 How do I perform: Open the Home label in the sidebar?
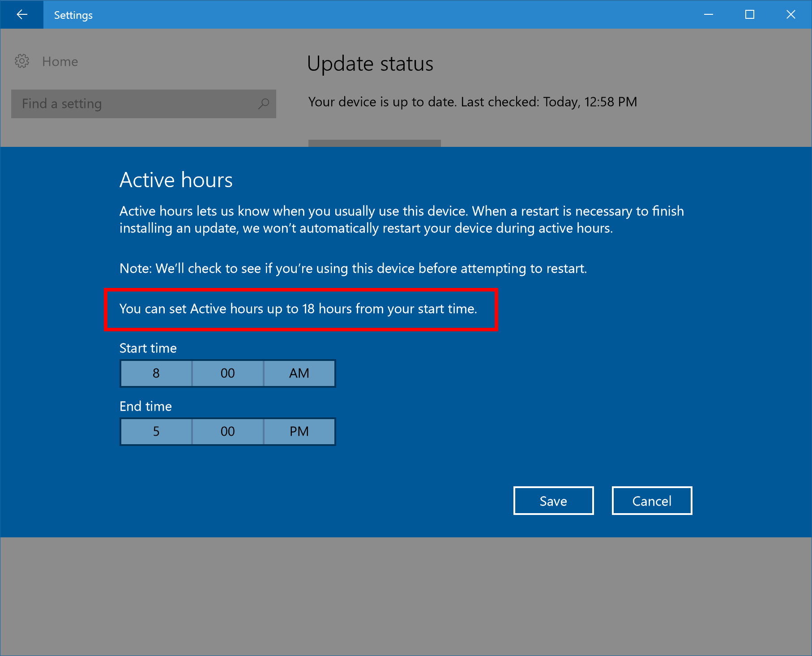pos(60,61)
